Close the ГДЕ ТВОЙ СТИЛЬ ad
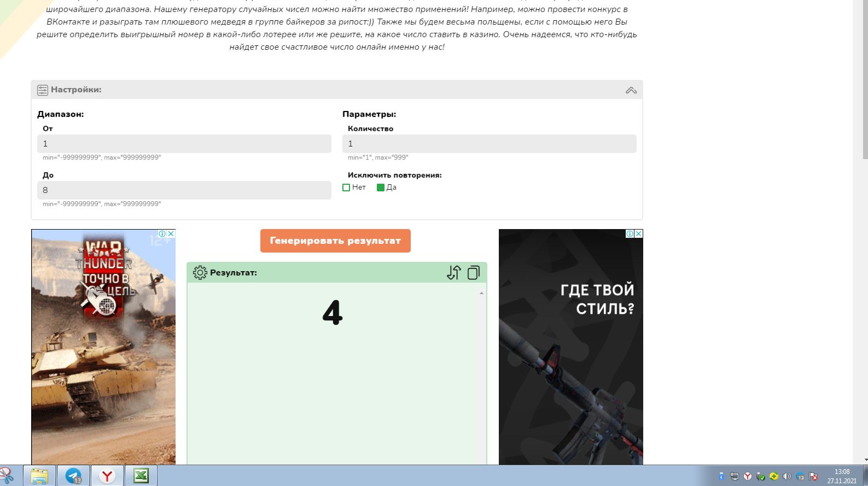 [x=638, y=233]
